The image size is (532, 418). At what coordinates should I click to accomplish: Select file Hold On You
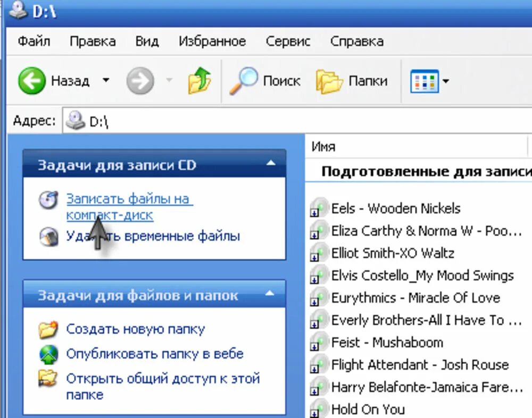(x=368, y=409)
